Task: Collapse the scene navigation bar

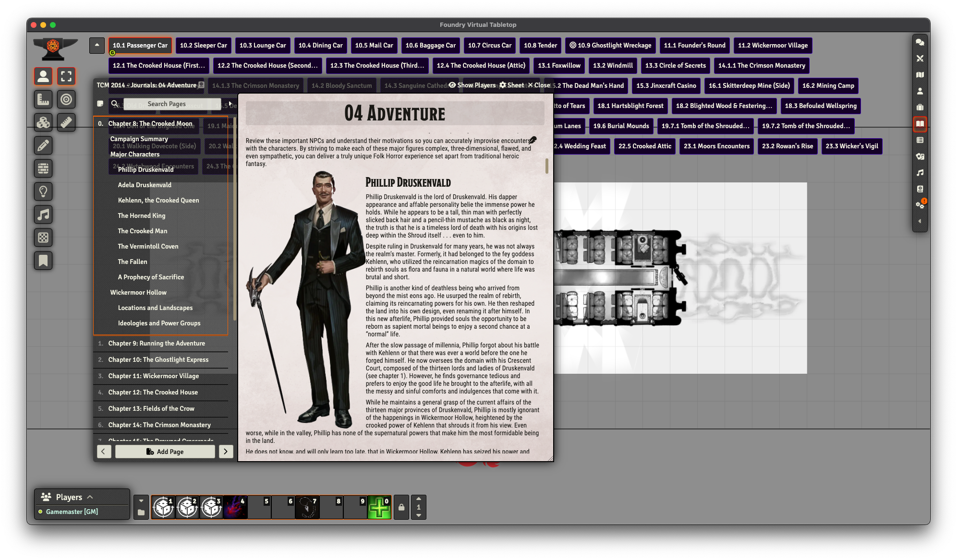Action: click(97, 45)
